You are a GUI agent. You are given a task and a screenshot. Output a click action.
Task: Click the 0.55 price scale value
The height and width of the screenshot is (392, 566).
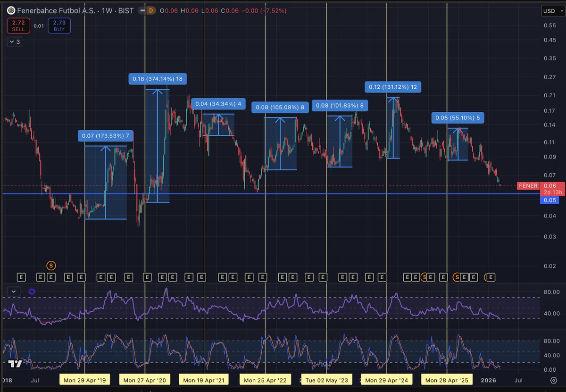tap(549, 25)
